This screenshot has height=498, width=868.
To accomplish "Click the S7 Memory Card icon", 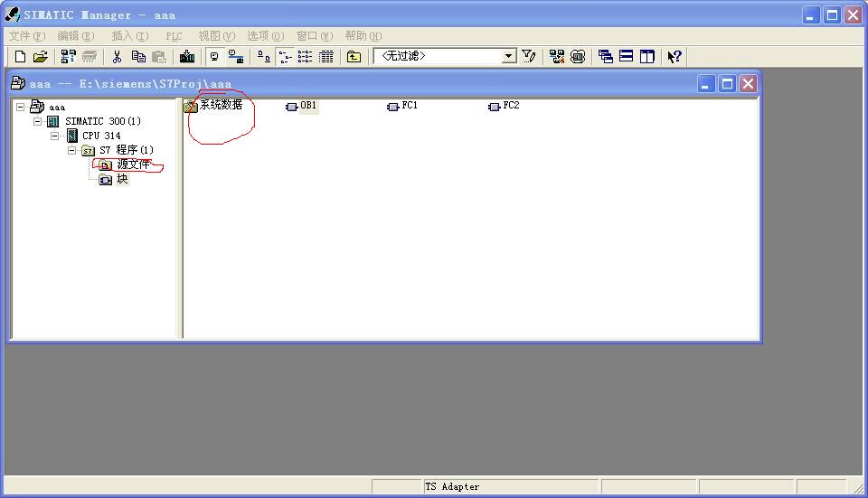I will click(90, 56).
